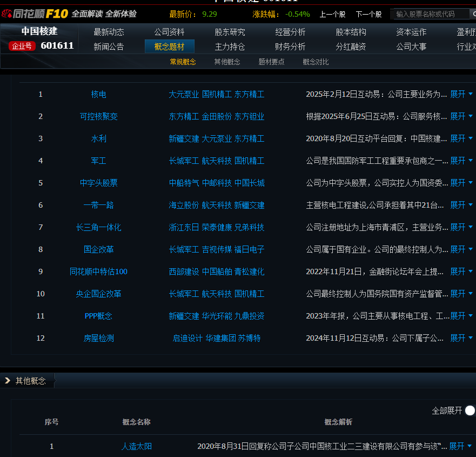Open the 人造太阳 concept link

point(137,446)
